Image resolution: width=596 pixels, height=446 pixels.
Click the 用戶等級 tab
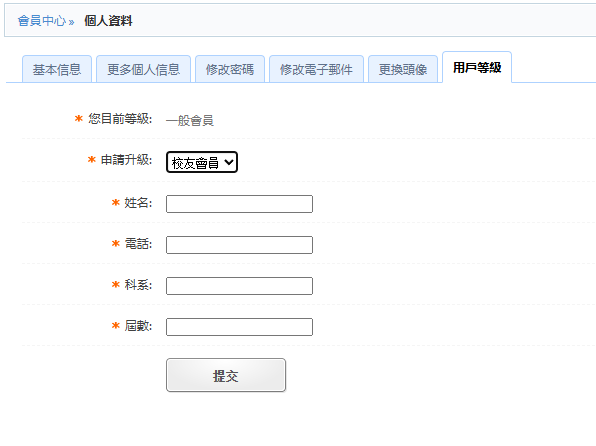point(477,67)
